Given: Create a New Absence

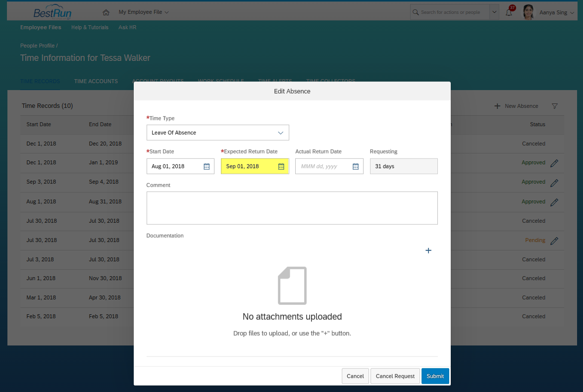Looking at the screenshot, I should click(516, 106).
